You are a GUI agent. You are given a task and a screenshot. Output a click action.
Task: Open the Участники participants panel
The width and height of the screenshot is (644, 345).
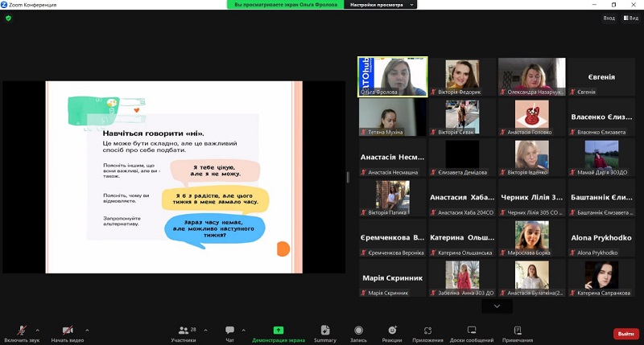(x=184, y=332)
